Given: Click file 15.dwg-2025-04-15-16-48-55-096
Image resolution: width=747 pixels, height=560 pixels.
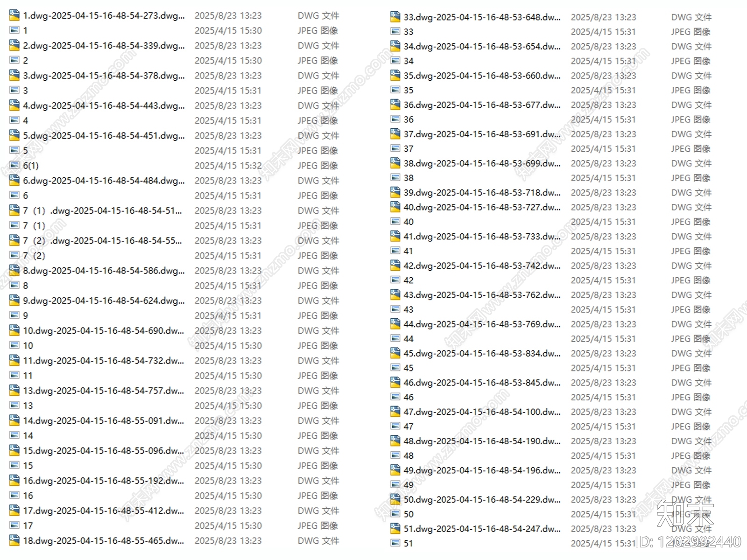Looking at the screenshot, I should (x=104, y=450).
